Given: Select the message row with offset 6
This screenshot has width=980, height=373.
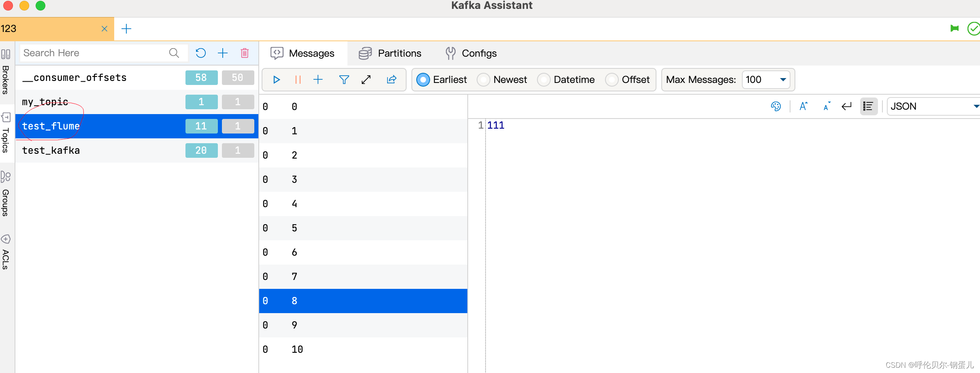Looking at the screenshot, I should click(363, 252).
